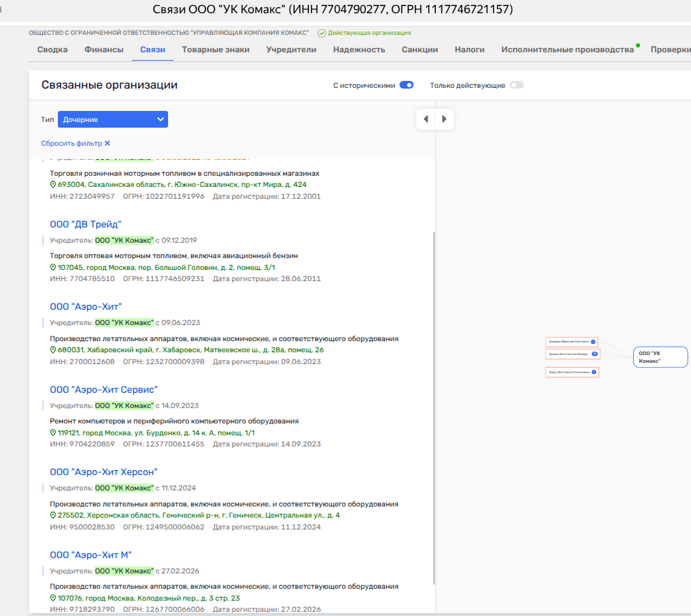Click map pin beside Большой Головин address
The width and height of the screenshot is (691, 616).
pyautogui.click(x=53, y=267)
